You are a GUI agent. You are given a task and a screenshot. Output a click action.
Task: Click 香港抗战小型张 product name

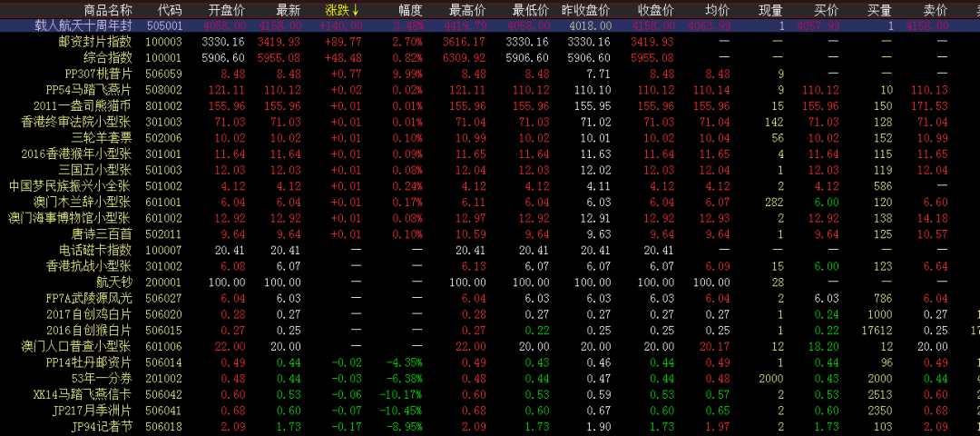(89, 266)
